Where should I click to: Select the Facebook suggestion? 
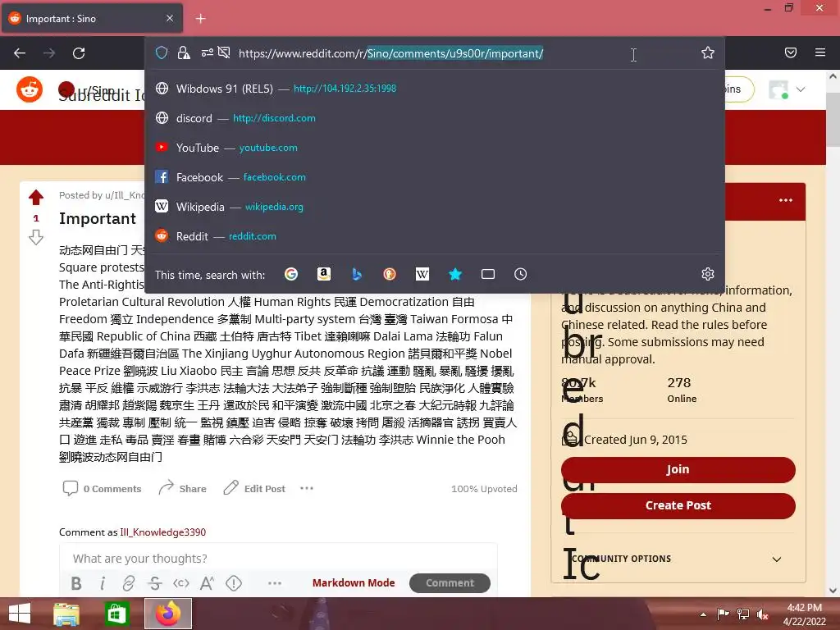tap(435, 177)
